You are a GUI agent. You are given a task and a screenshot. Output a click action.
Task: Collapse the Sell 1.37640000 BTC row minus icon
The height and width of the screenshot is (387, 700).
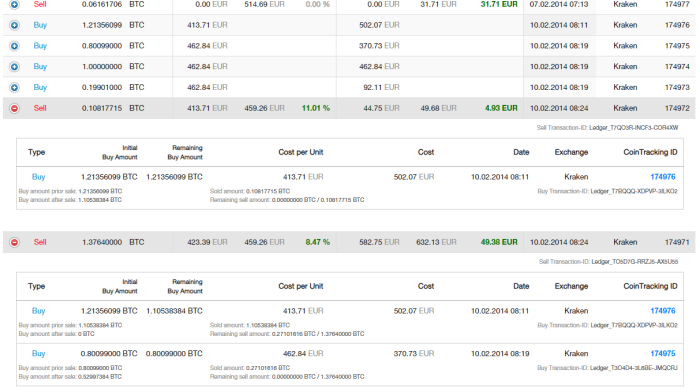14,242
